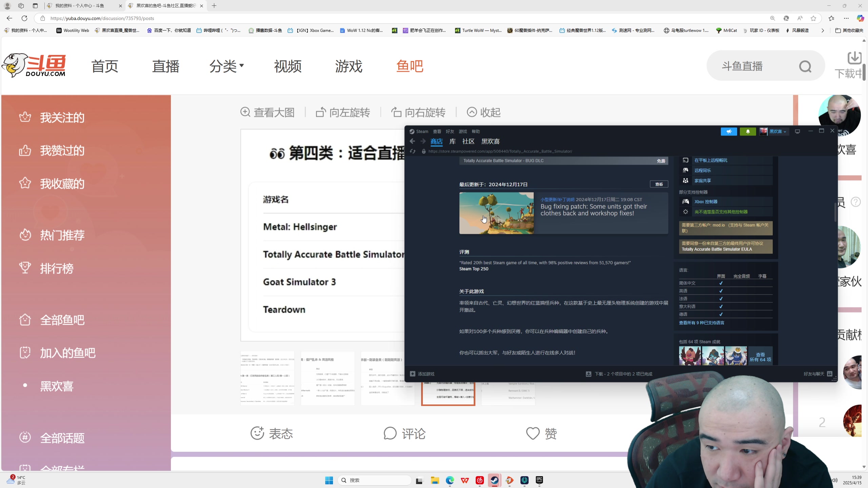Launch Epic Games from taskbar
This screenshot has width=868, height=488.
click(x=539, y=480)
